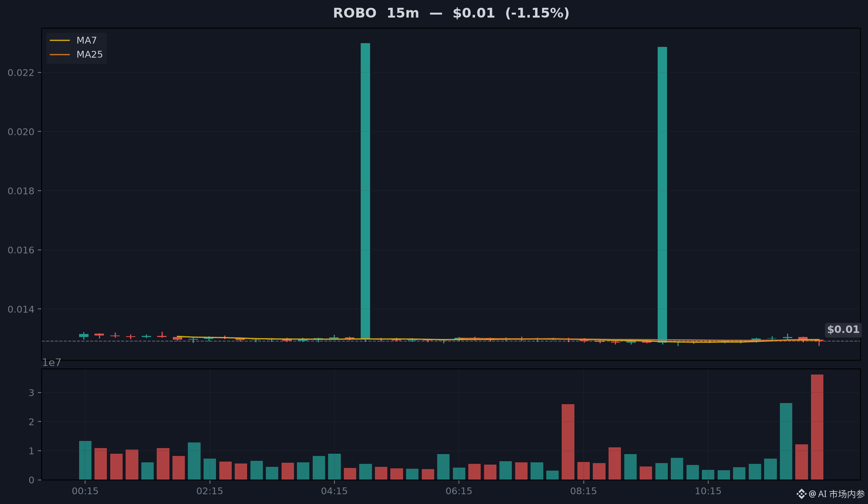Click the "02:15" time axis label
This screenshot has height=504, width=868.
pyautogui.click(x=210, y=491)
